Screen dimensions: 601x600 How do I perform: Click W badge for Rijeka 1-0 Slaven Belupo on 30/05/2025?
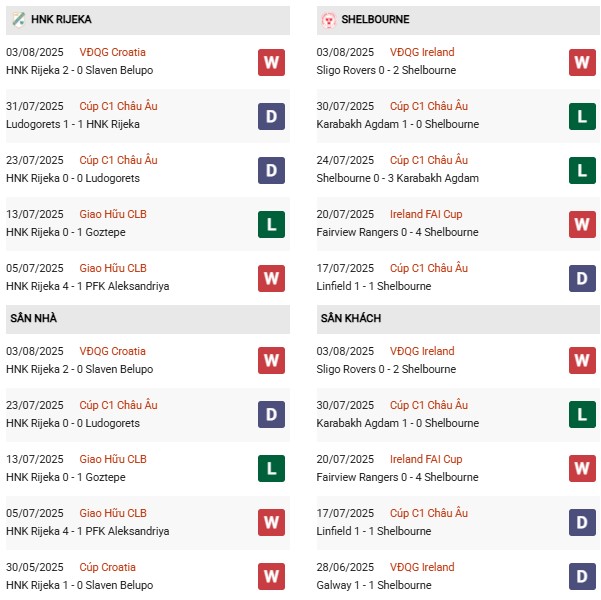coord(271,577)
